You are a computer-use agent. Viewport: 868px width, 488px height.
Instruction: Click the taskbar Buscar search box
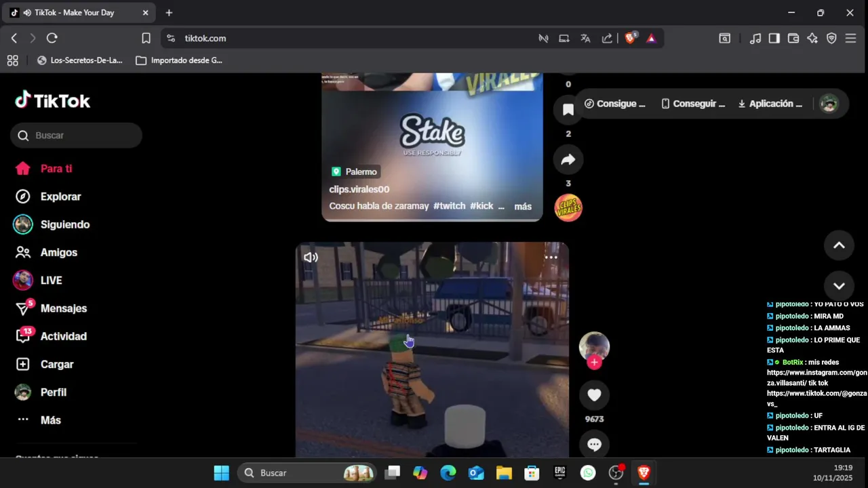[307, 473]
